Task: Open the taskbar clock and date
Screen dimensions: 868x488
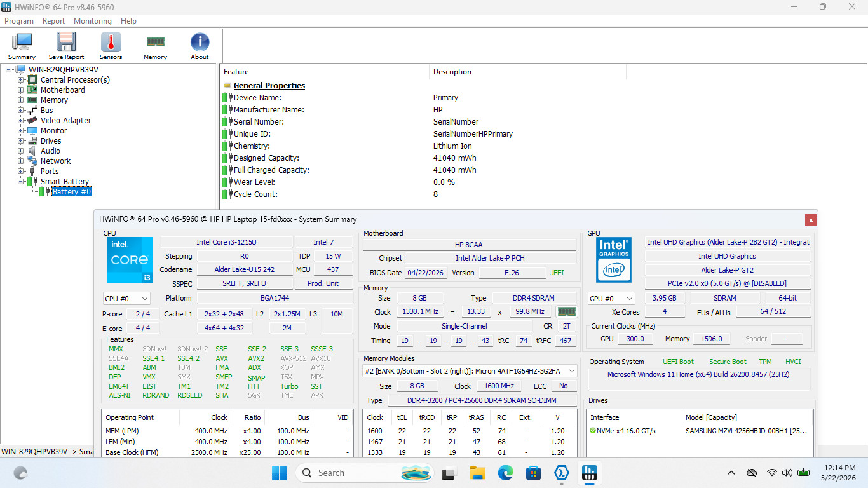Action: [x=838, y=473]
